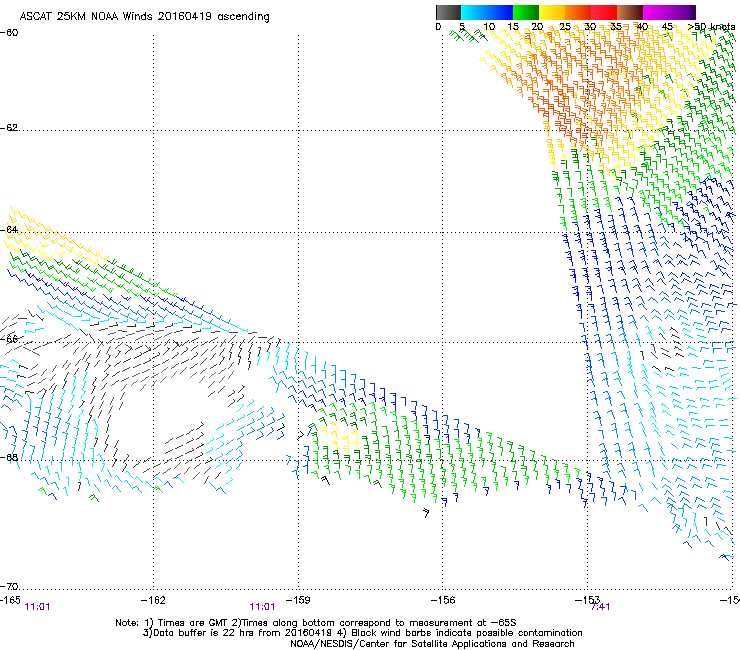Click the cyan 5-10 knots color swatch
The width and height of the screenshot is (740, 650).
(x=474, y=12)
